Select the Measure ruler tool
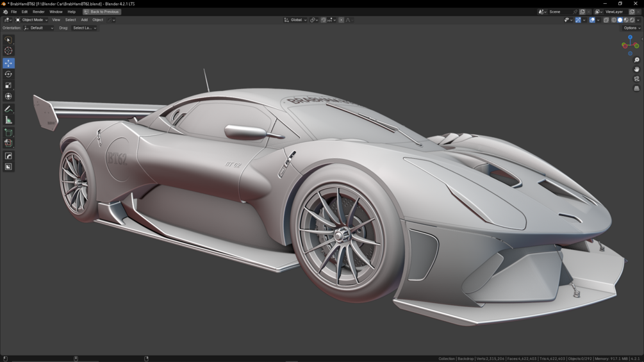644x362 pixels. click(8, 120)
